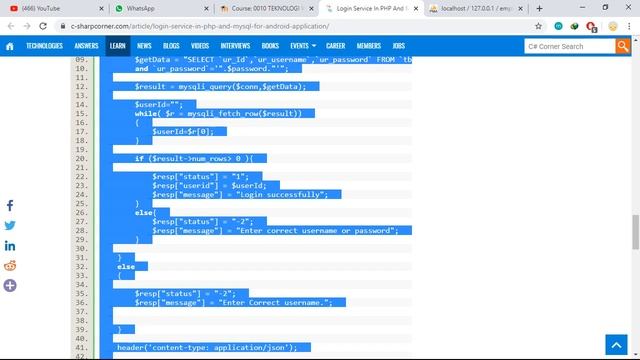This screenshot has width=640, height=360.
Task: Open the Technologies menu
Action: pyautogui.click(x=44, y=46)
